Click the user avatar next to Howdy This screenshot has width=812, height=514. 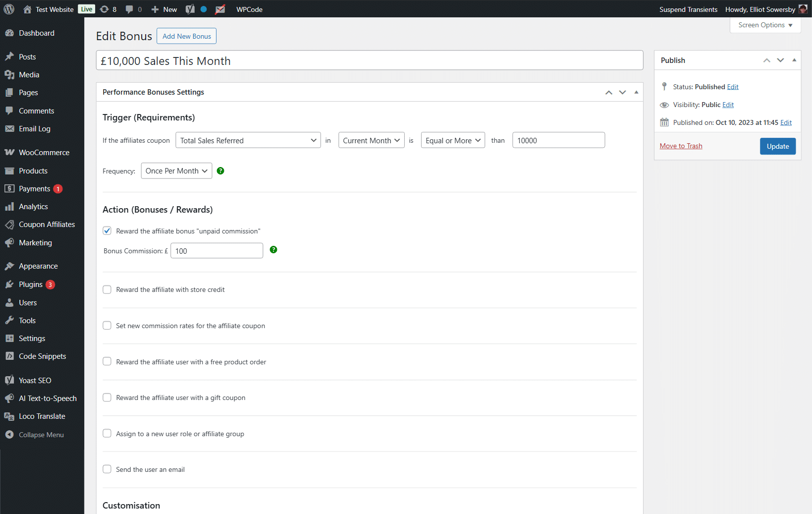coord(803,9)
